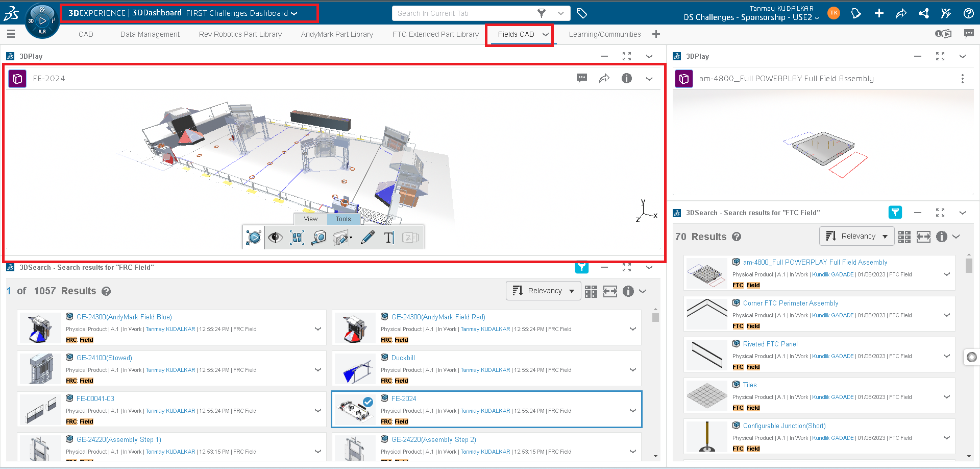Select the Pen markup tool
This screenshot has height=469, width=980.
point(367,237)
